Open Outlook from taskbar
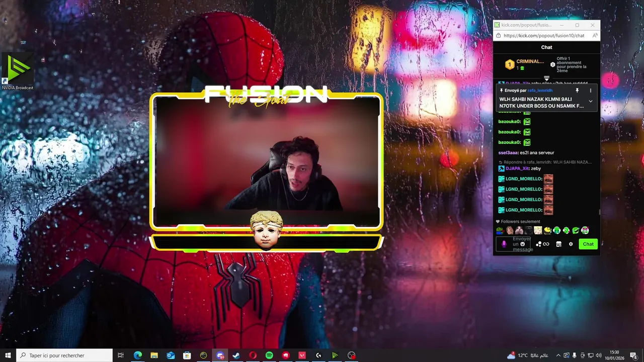The height and width of the screenshot is (362, 644). pos(171,355)
